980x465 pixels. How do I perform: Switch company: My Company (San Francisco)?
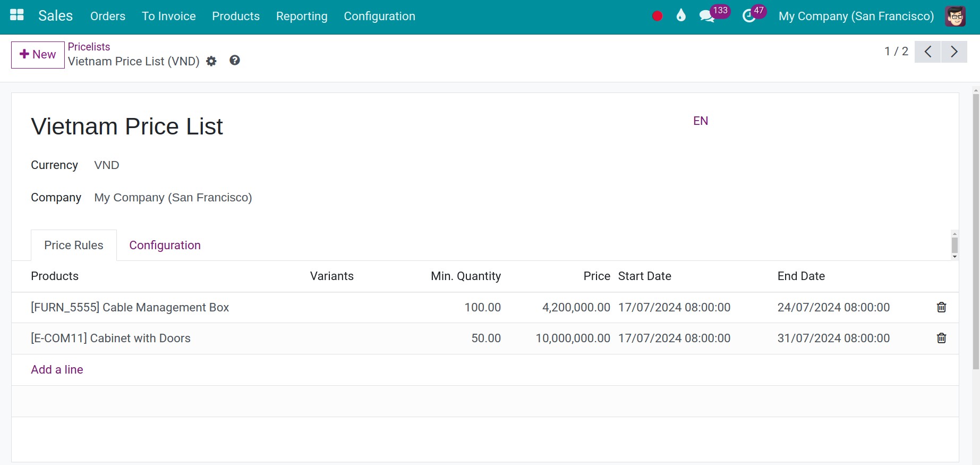tap(856, 16)
